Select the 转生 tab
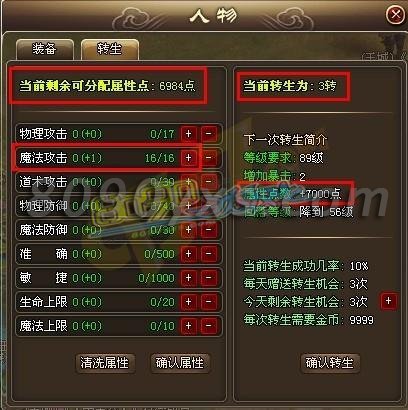Screen dimensions: 408x410 [x=110, y=49]
